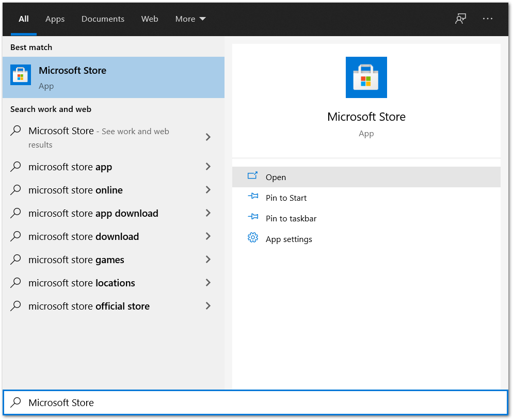Expand the 'microsoft store official store' chevron
The image size is (513, 420).
208,306
